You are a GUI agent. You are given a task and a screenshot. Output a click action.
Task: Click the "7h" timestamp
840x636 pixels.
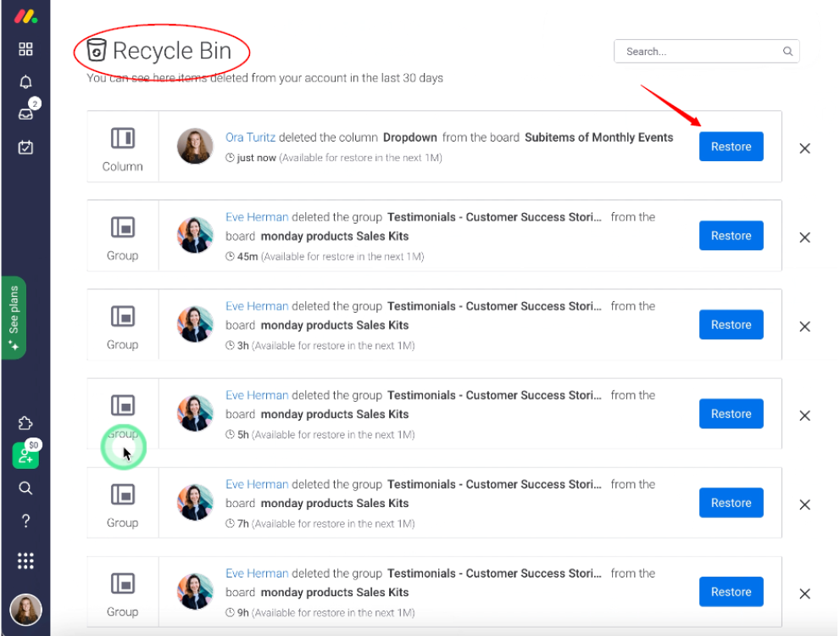click(x=243, y=523)
